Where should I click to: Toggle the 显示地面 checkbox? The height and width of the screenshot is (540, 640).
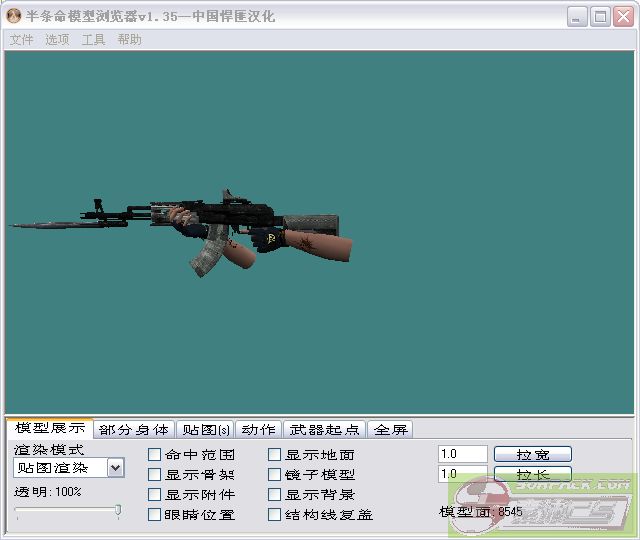(275, 455)
